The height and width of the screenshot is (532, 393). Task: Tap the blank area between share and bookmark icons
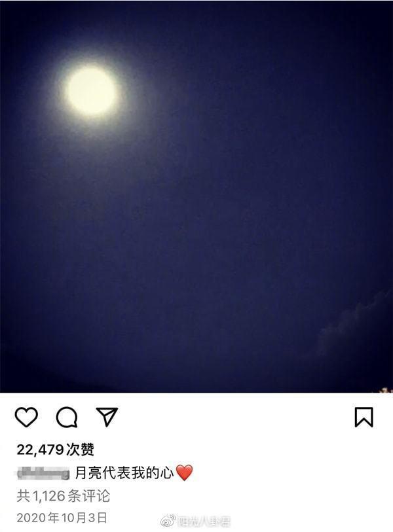click(x=236, y=417)
